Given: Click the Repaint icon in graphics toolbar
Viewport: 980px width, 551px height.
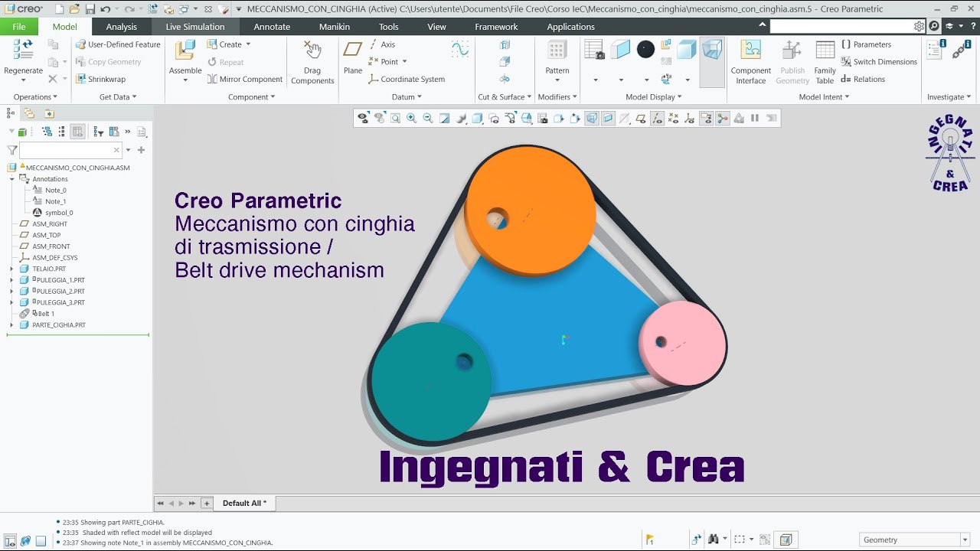Looking at the screenshot, I should click(444, 118).
